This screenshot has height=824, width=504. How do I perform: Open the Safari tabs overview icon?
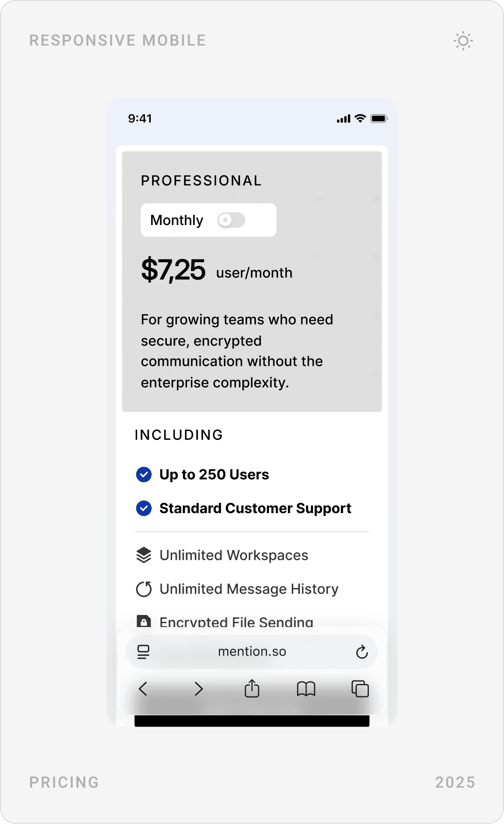point(360,689)
